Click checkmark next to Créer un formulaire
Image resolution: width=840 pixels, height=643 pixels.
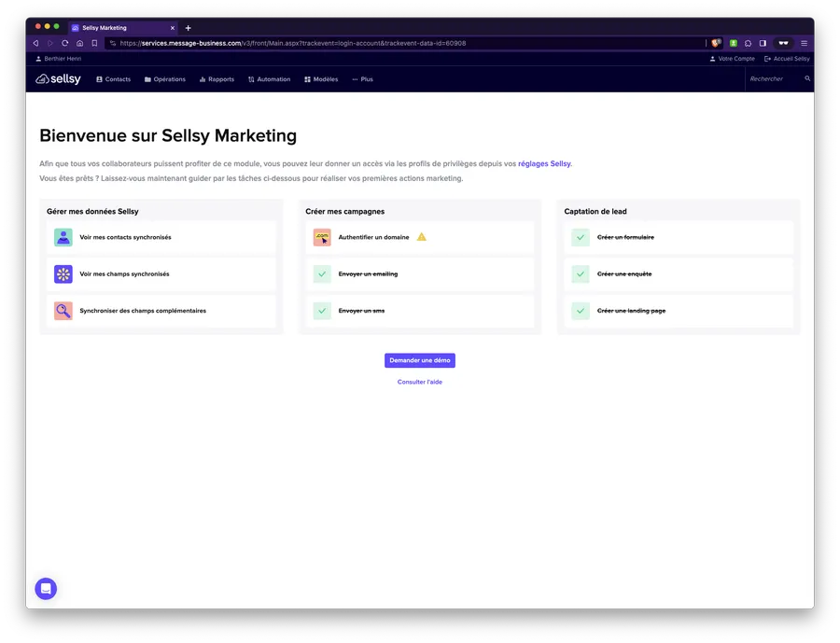(x=581, y=237)
